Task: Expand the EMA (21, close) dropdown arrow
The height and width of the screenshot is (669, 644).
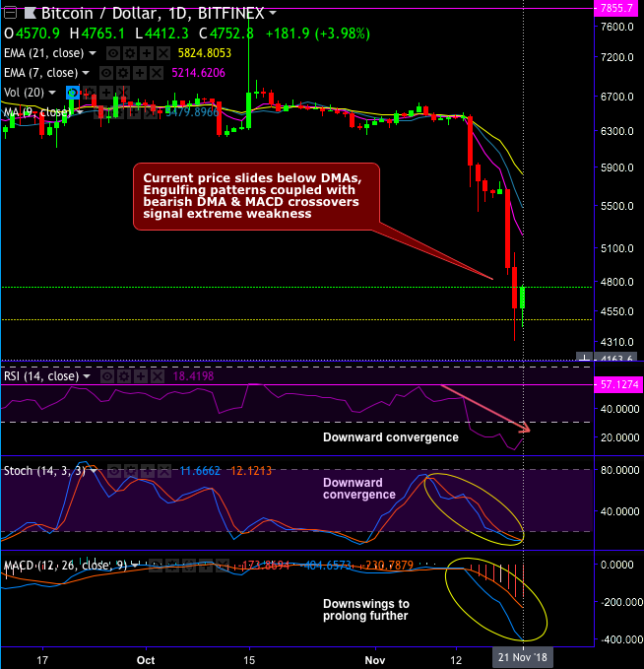Action: point(92,53)
